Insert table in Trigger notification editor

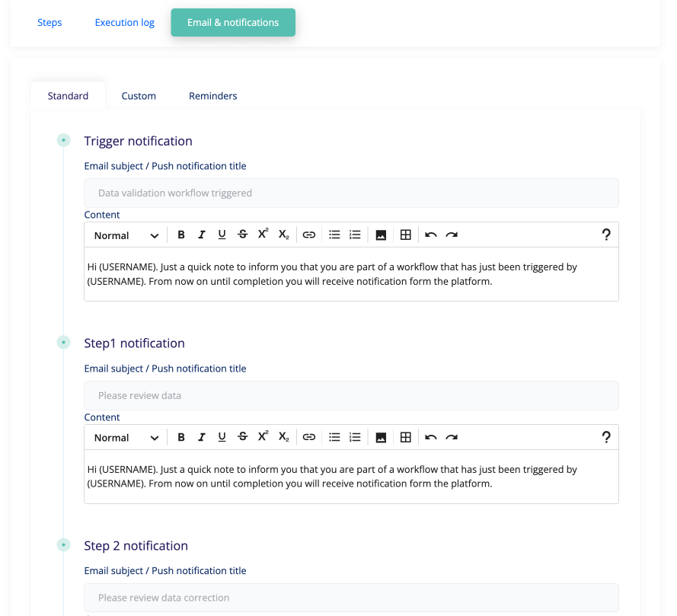click(405, 235)
